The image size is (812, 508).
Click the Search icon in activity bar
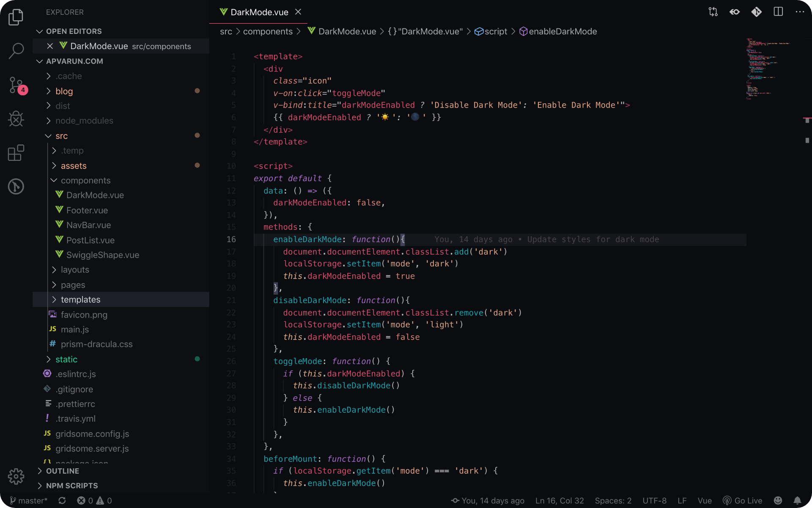pos(16,50)
